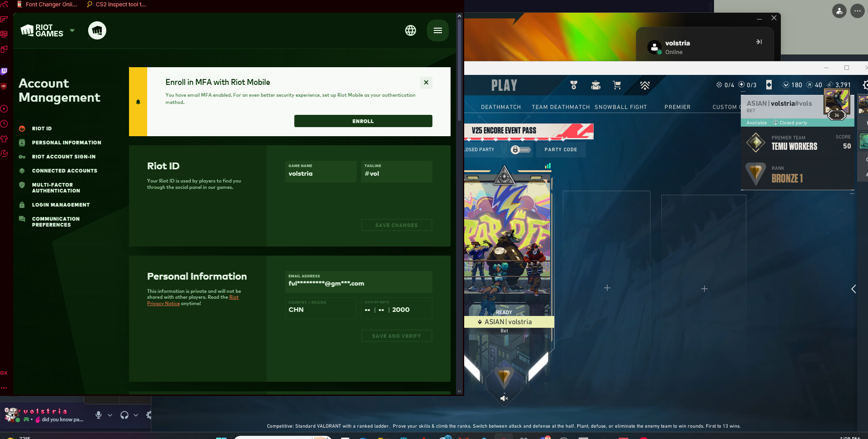
Task: Go to Riot Account Sign-In section
Action: pos(57,157)
